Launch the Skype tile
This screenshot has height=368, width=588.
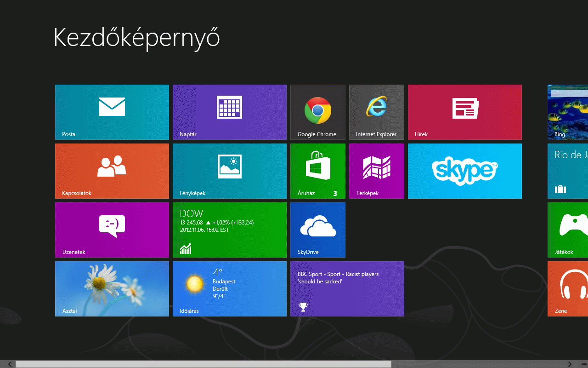464,171
